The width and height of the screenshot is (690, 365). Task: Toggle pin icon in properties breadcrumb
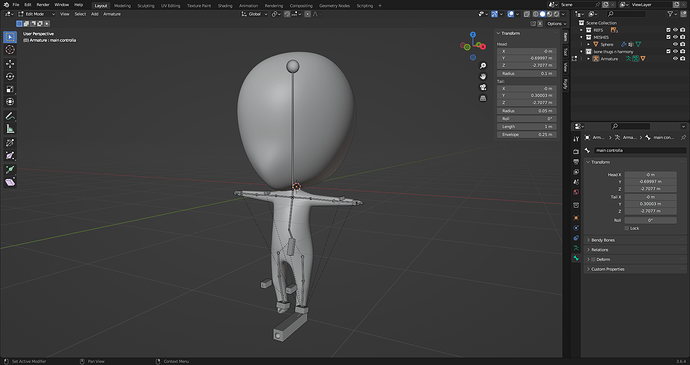tap(683, 138)
